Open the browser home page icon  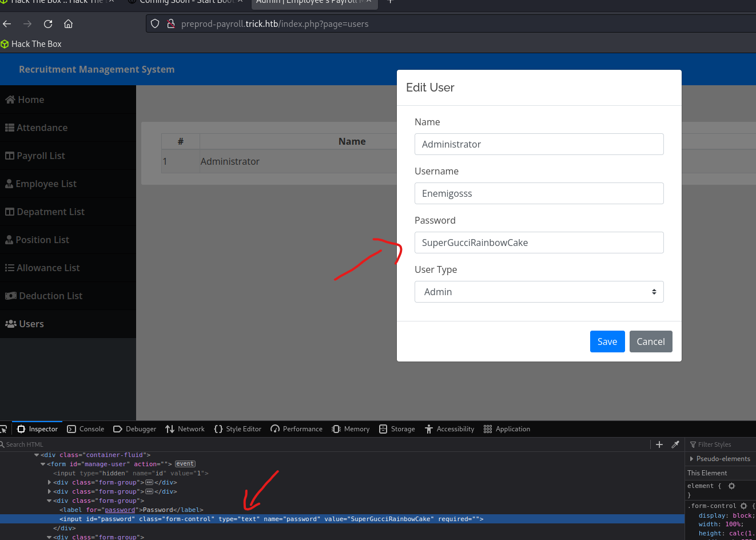[68, 24]
